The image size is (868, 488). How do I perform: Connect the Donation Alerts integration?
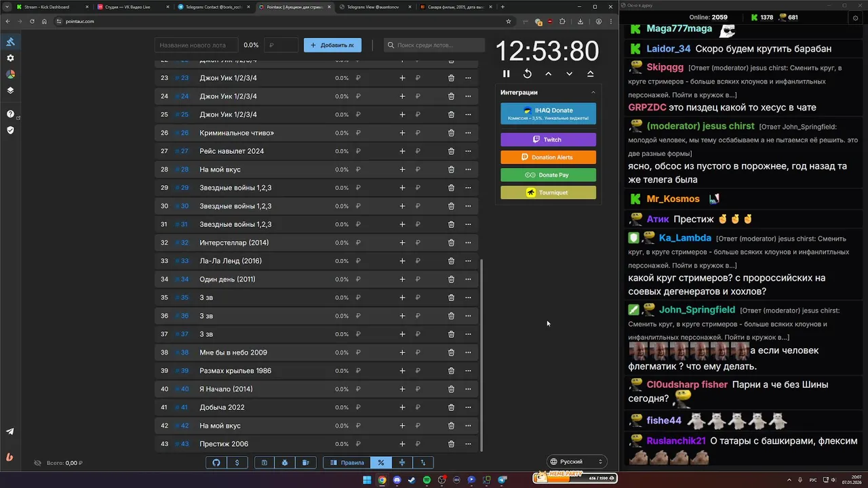[x=548, y=157]
